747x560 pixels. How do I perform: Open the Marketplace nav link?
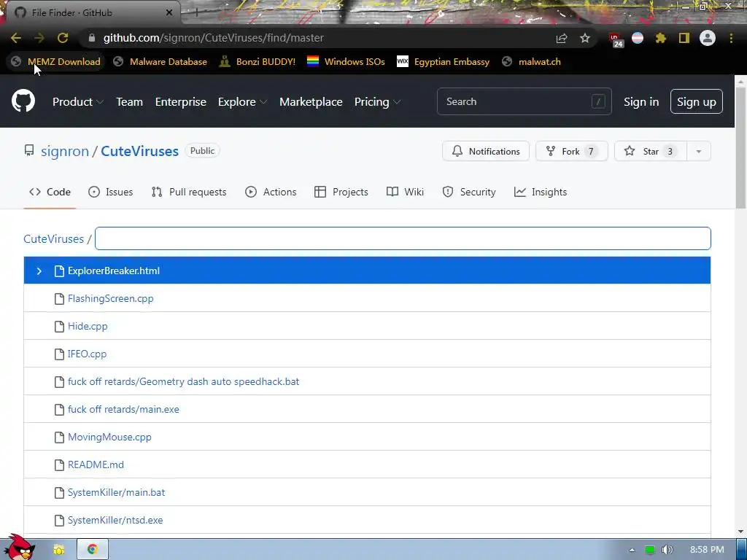coord(311,102)
